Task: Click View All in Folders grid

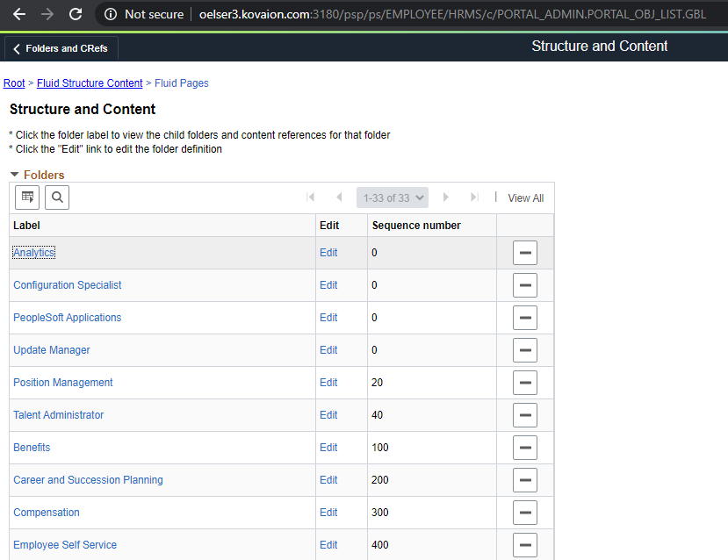Action: 525,198
